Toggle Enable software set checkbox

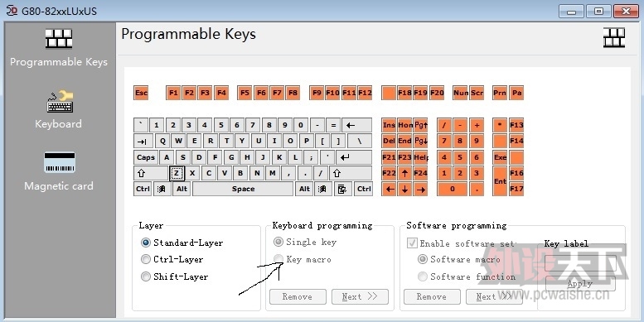pyautogui.click(x=412, y=243)
